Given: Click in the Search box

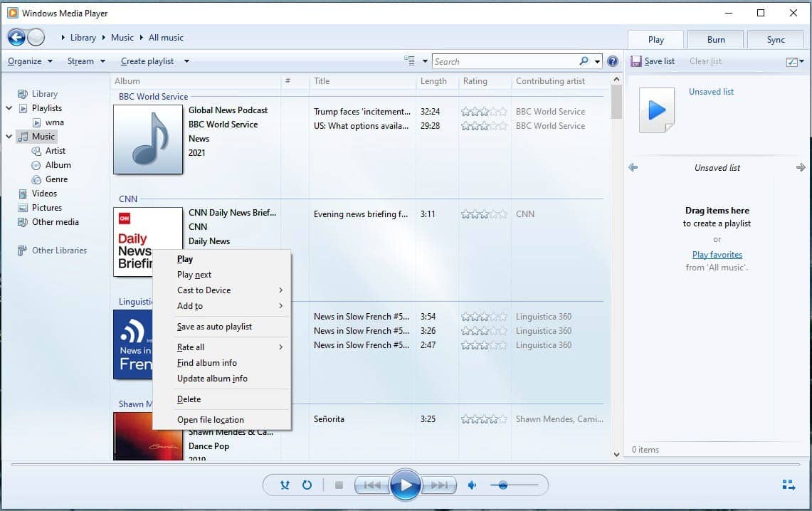Looking at the screenshot, I should pos(505,61).
